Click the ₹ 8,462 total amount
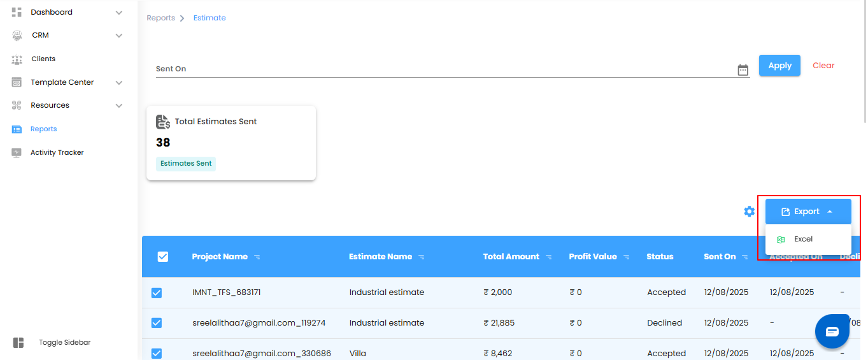The image size is (868, 360). pyautogui.click(x=497, y=354)
